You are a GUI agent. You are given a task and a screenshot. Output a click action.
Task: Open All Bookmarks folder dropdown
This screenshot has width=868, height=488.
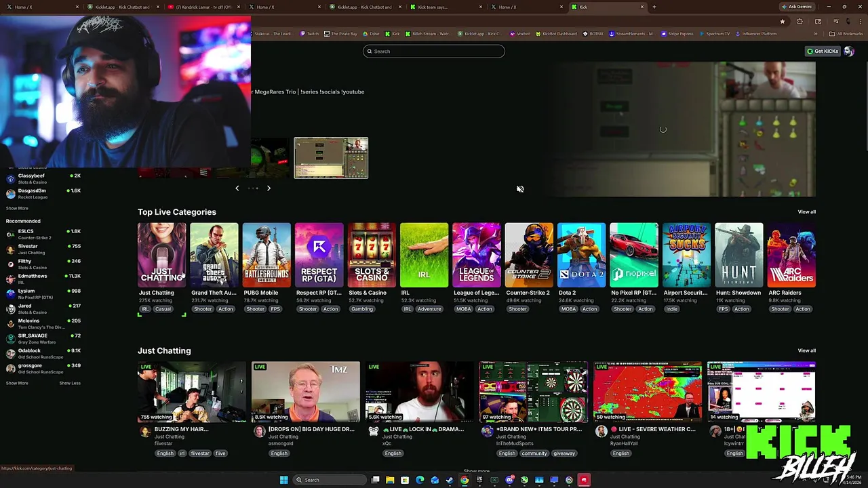[846, 34]
